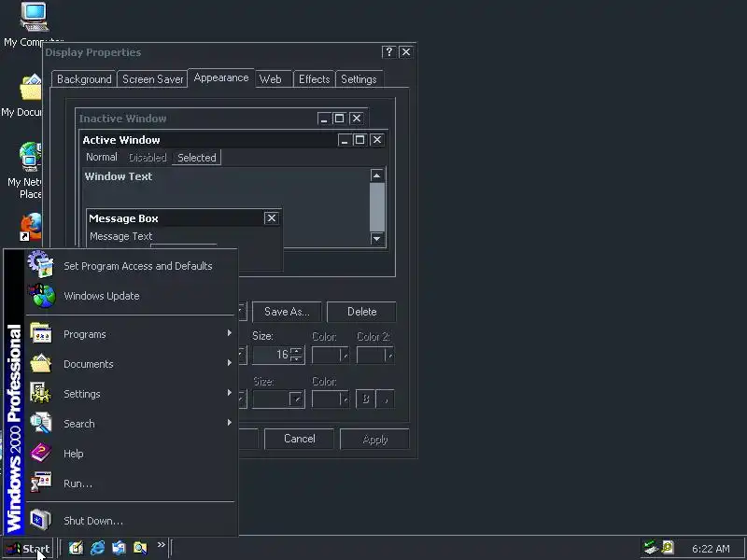Image resolution: width=747 pixels, height=560 pixels.
Task: Click the preview scrollbar up arrow
Action: (377, 175)
